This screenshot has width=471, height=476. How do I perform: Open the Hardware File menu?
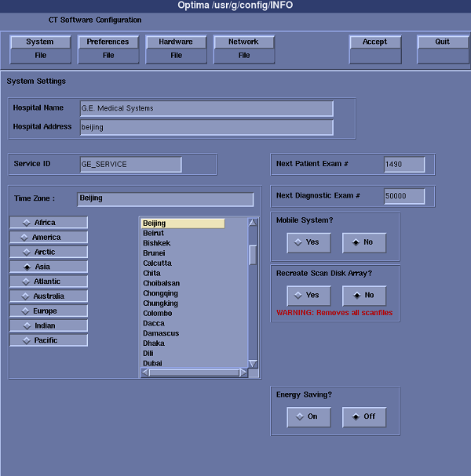click(x=176, y=49)
